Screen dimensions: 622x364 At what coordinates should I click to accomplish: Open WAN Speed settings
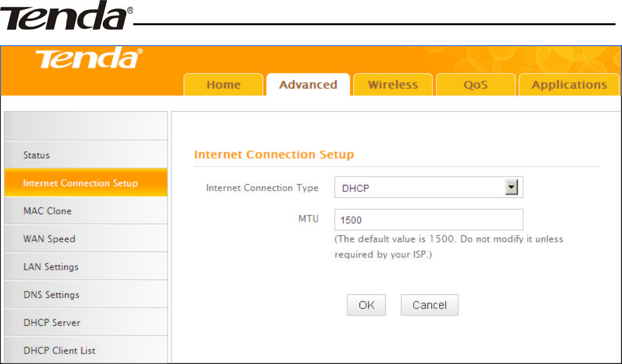coord(86,239)
